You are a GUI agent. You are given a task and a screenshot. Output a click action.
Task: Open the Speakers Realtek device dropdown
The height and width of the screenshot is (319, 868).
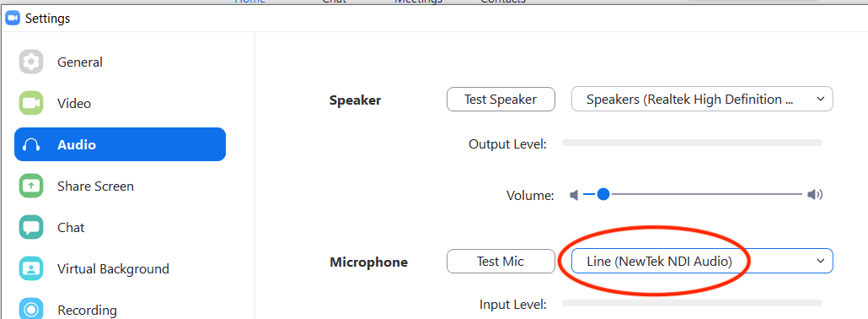(x=702, y=100)
